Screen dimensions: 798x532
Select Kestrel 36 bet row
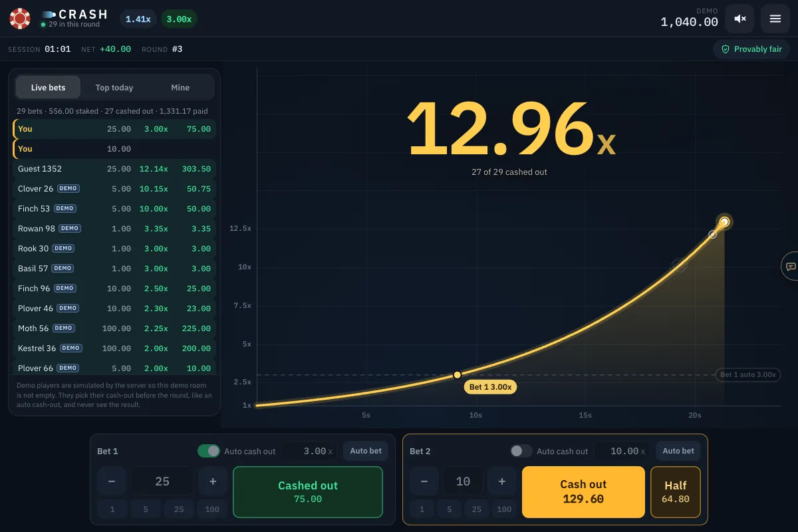coord(114,348)
